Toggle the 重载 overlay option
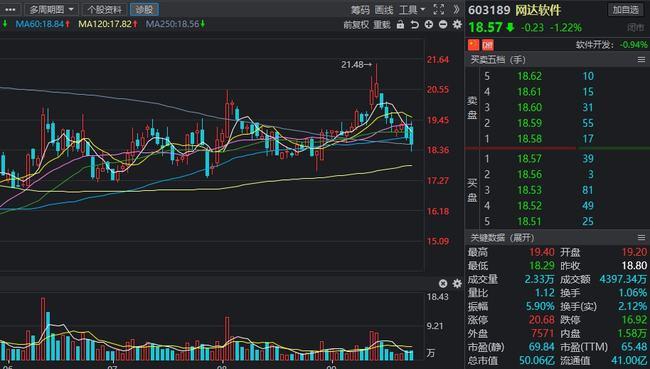This screenshot has width=650, height=369. coord(382,25)
